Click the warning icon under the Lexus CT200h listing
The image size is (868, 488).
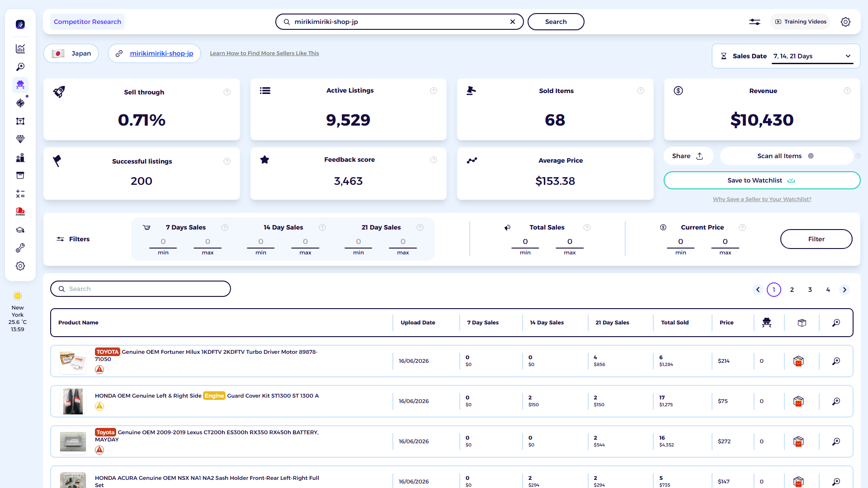tap(99, 450)
